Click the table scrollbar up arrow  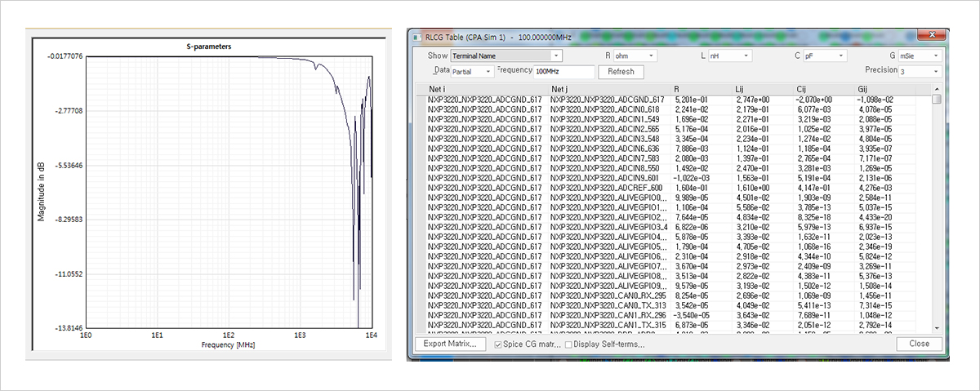click(x=938, y=88)
